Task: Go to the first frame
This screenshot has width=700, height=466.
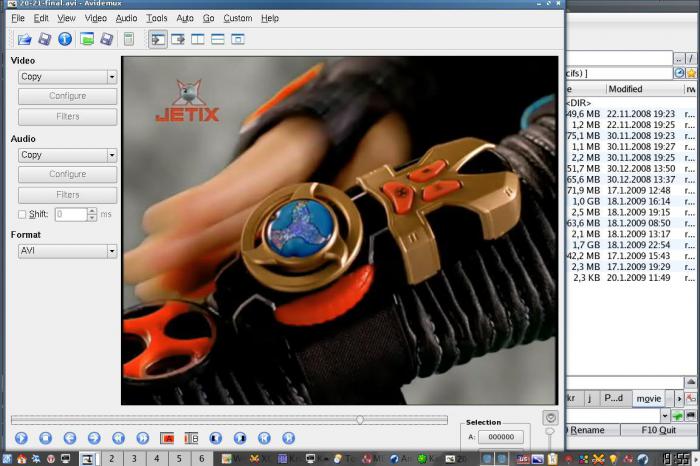Action: 264,438
